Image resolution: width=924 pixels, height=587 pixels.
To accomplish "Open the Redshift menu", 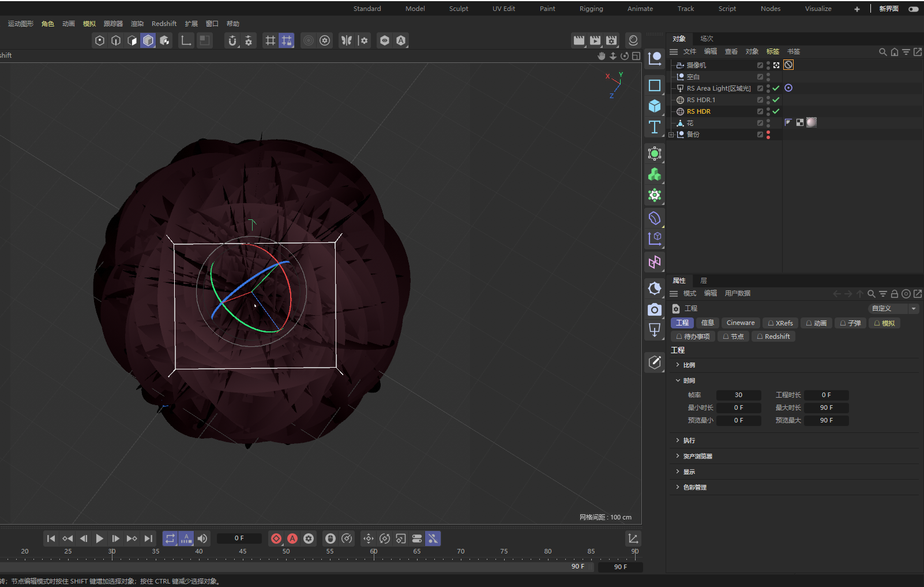I will point(164,24).
